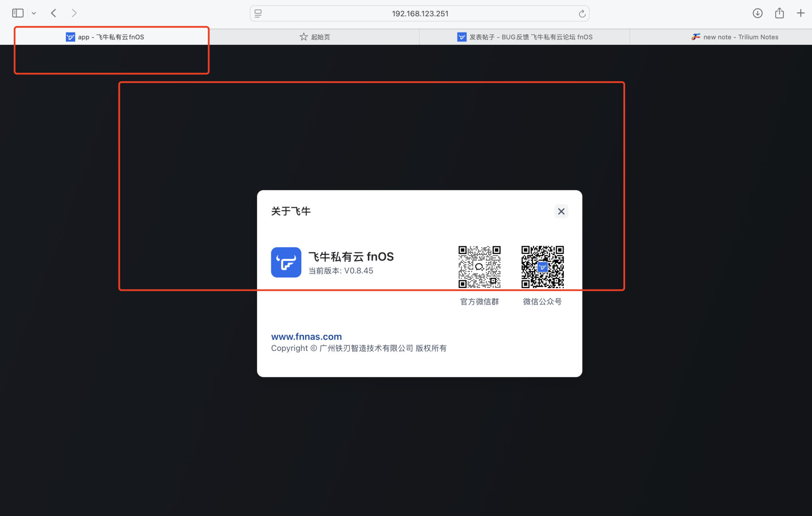
Task: Open the share icon in Safari toolbar
Action: click(x=780, y=13)
